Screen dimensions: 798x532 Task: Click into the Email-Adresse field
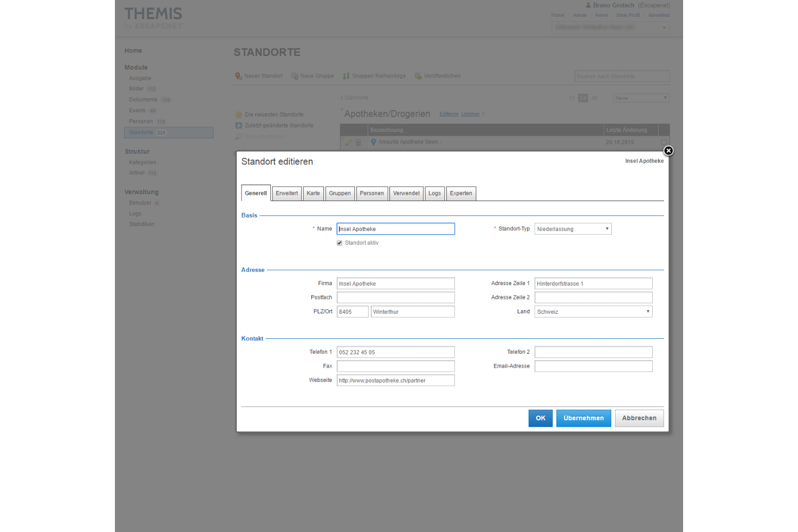593,367
